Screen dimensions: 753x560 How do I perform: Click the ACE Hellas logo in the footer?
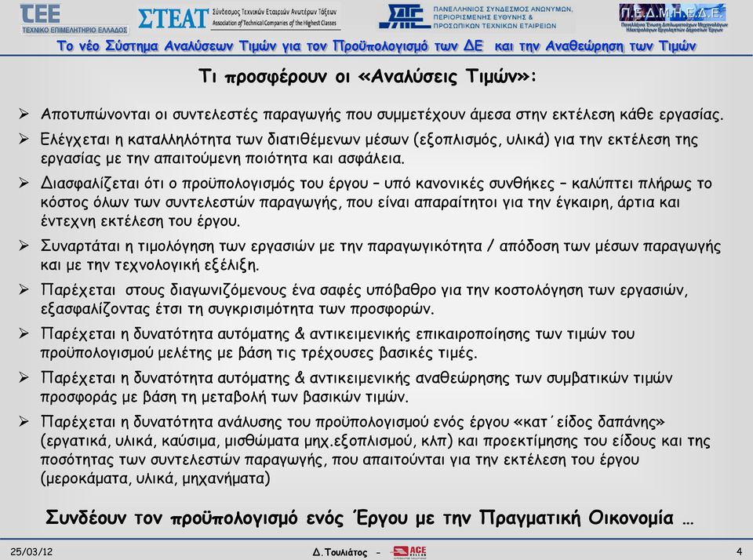(x=409, y=552)
